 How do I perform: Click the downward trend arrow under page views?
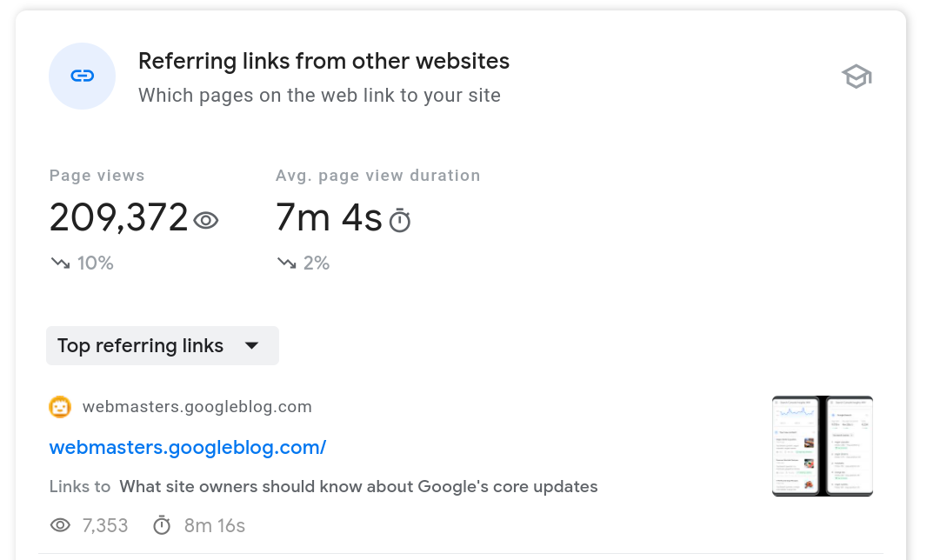click(58, 262)
